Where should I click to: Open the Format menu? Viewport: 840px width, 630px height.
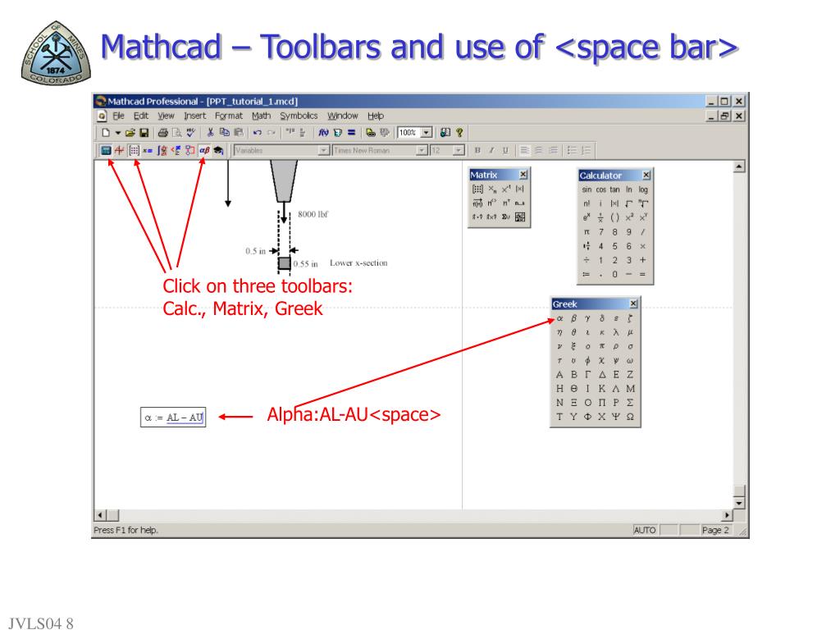[x=229, y=116]
